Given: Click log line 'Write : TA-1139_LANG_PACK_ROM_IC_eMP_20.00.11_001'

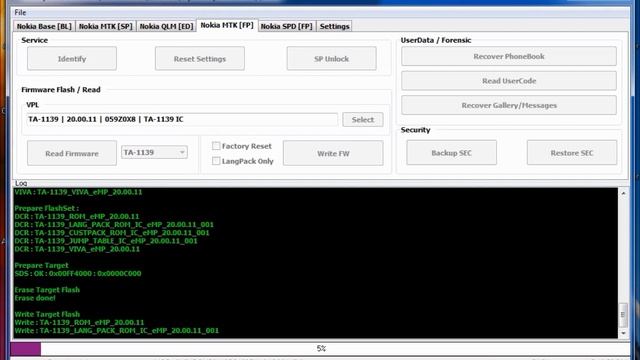Looking at the screenshot, I should (117, 331).
